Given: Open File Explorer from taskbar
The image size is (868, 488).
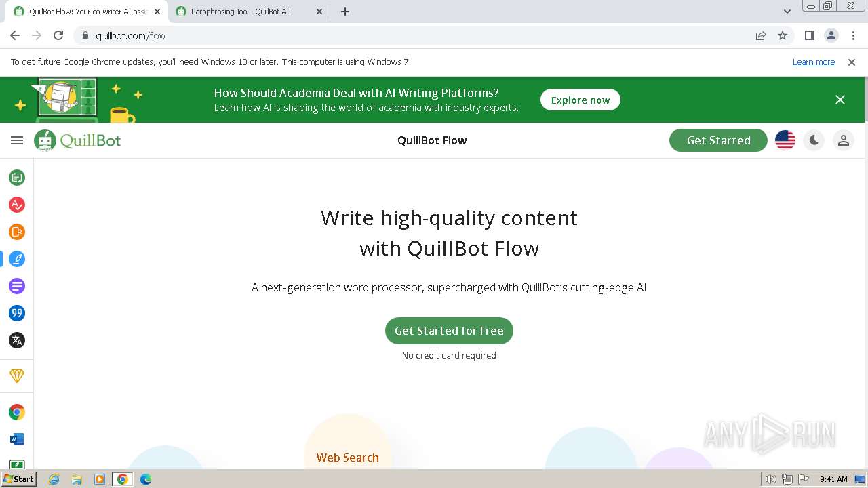Looking at the screenshot, I should click(77, 479).
